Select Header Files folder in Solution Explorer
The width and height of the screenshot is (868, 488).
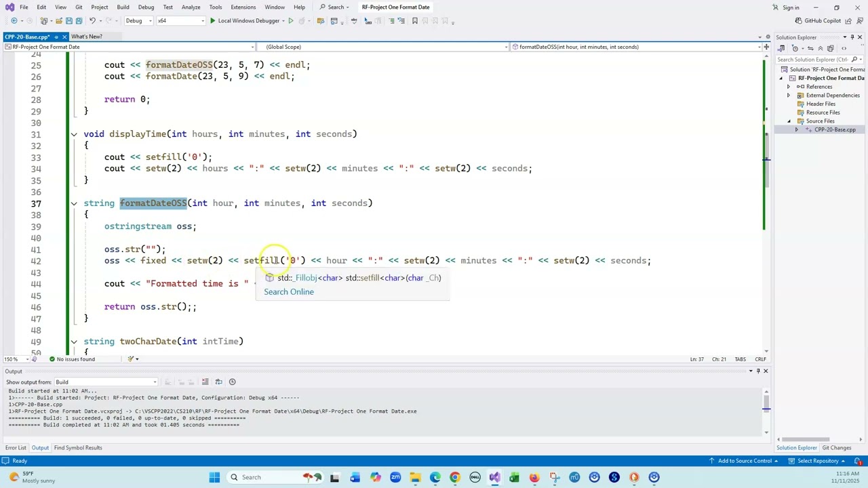click(x=821, y=104)
